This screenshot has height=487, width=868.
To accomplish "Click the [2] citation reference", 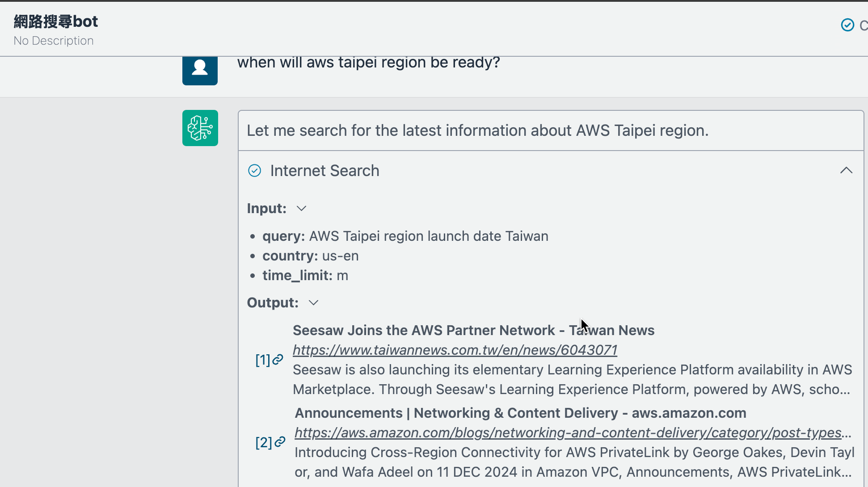I will point(263,443).
